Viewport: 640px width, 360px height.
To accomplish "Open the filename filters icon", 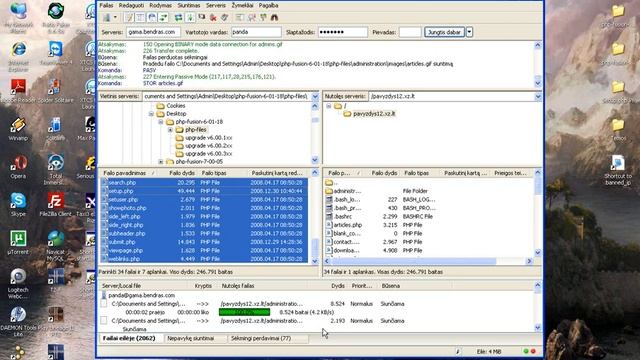I will tap(240, 18).
